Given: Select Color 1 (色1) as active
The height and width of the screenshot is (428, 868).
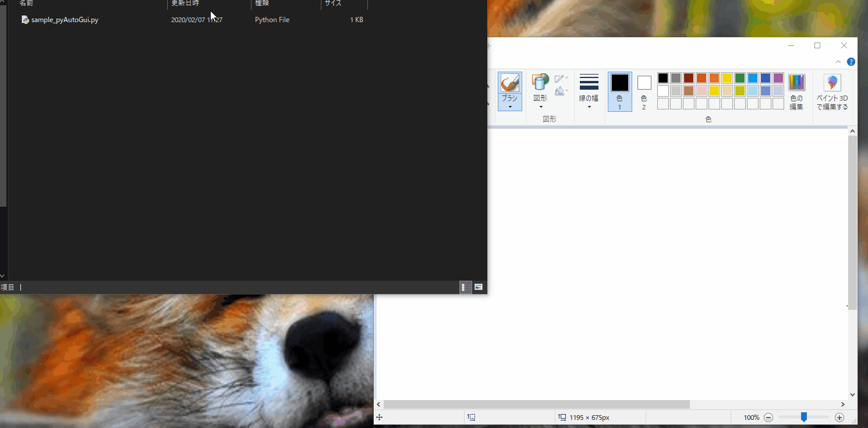Looking at the screenshot, I should [619, 91].
